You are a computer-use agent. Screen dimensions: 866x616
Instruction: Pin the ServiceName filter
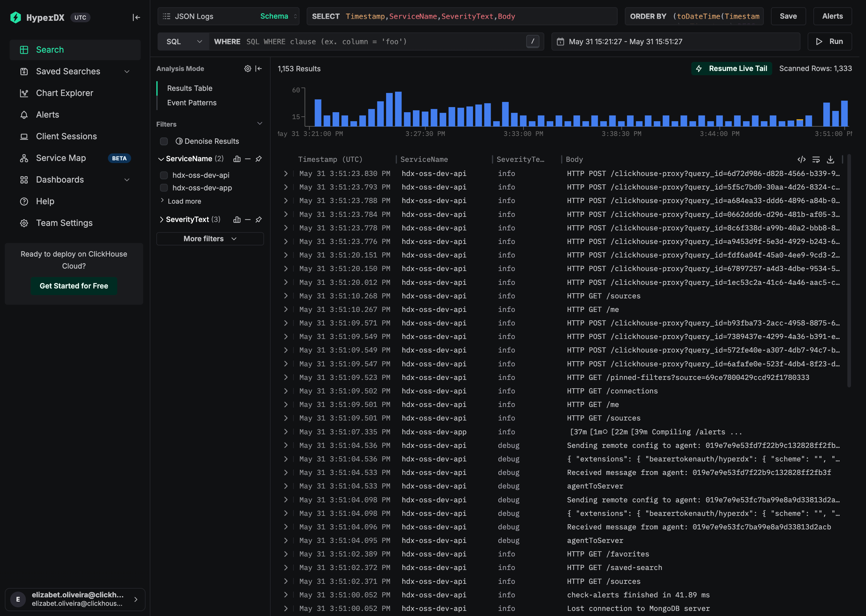coord(259,159)
